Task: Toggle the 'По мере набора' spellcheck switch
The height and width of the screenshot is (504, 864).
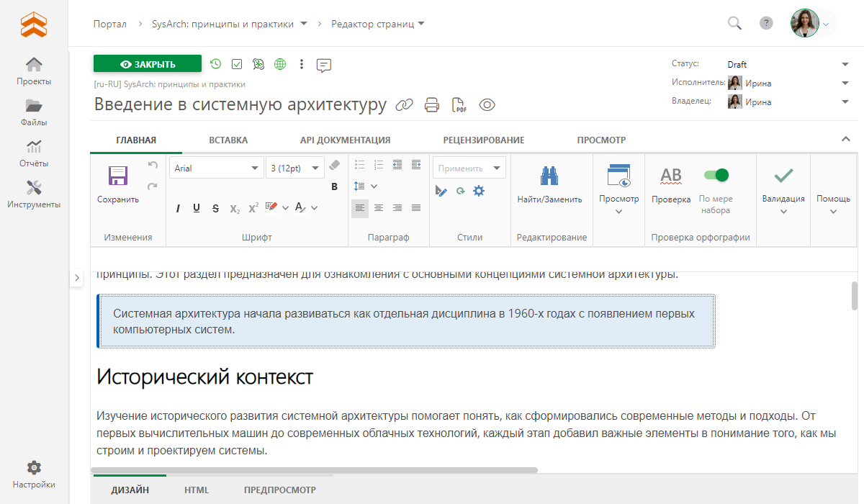Action: point(716,175)
